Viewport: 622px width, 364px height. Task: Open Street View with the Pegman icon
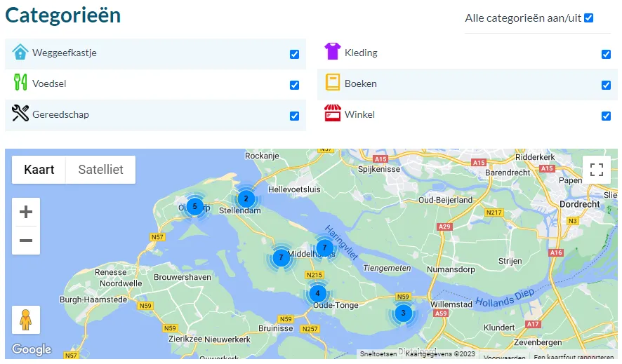coord(26,320)
